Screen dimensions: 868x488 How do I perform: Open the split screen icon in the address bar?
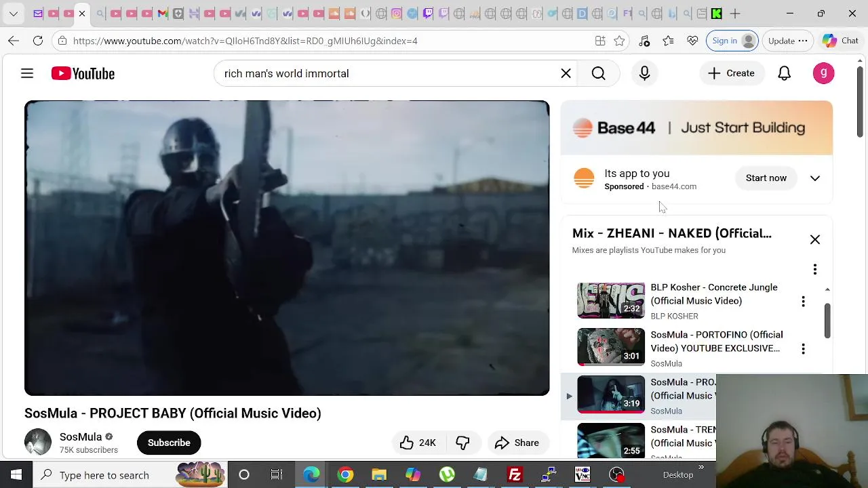click(600, 41)
